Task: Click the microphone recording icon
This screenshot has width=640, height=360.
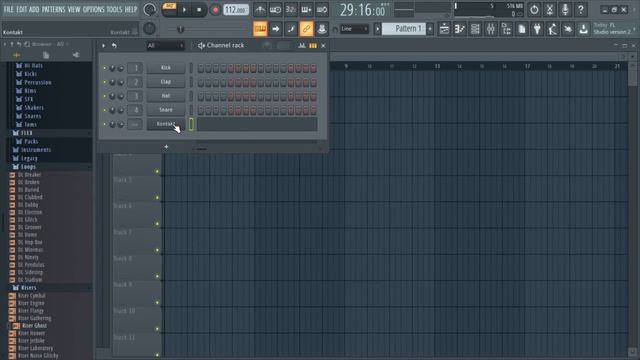Action: (x=565, y=9)
